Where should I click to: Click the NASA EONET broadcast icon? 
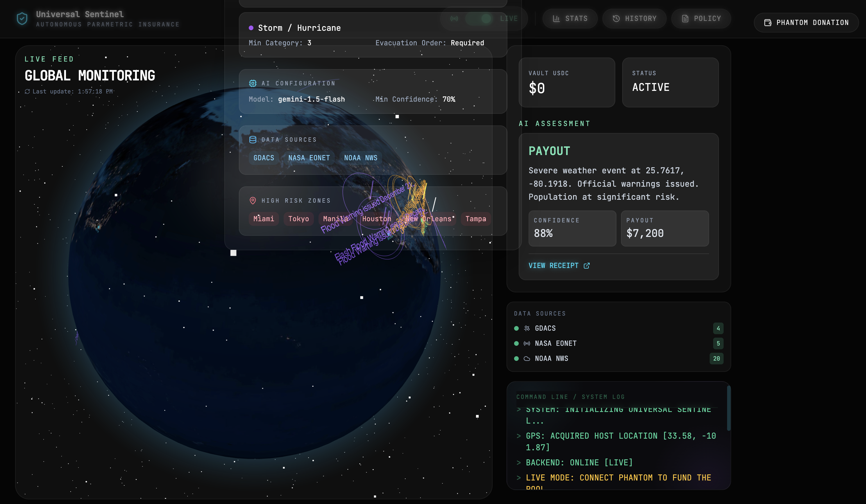coord(527,344)
